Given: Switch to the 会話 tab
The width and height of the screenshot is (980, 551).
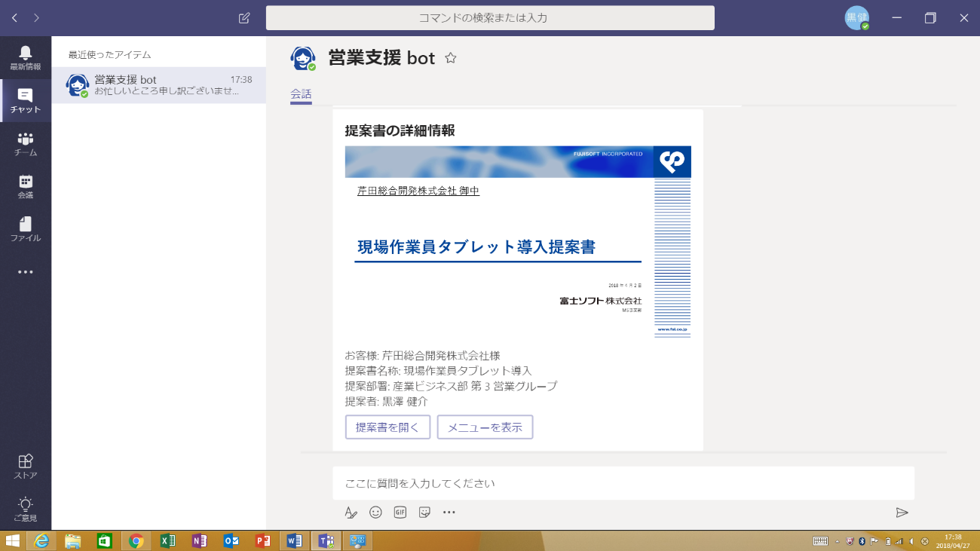Looking at the screenshot, I should coord(301,94).
